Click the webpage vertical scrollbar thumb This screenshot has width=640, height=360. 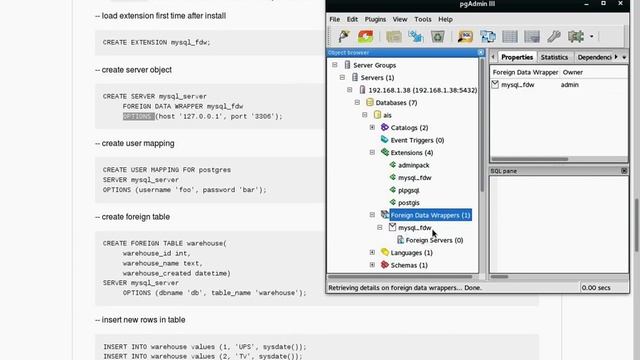tap(637, 225)
